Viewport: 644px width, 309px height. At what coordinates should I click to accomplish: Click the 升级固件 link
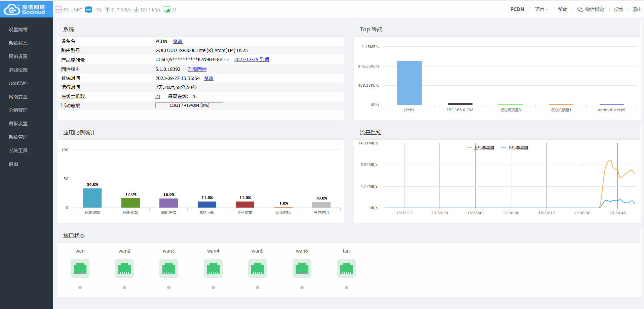point(197,69)
